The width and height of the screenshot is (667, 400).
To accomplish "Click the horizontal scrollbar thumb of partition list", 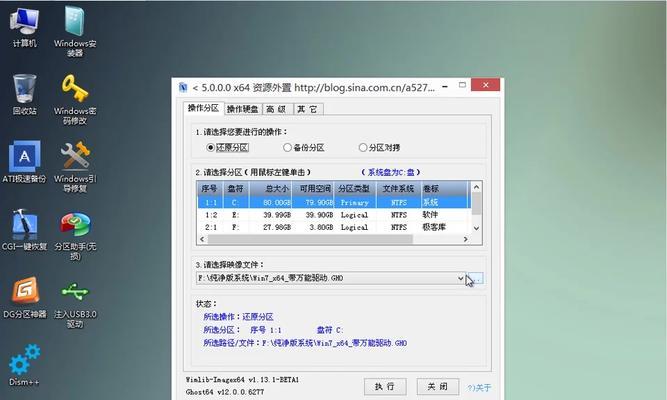I will pos(310,239).
